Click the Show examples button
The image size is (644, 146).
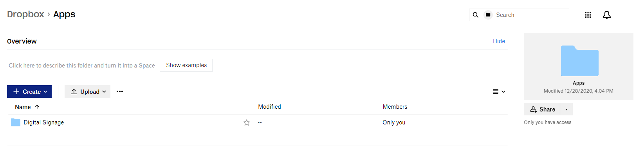(x=186, y=65)
